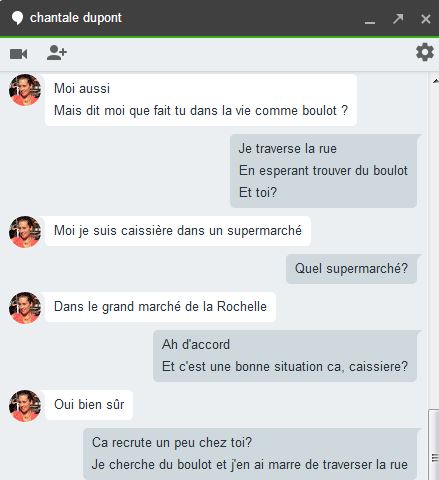Viewport: 439px width, 480px height.
Task: Click the scrollbar up arrow
Action: click(435, 81)
